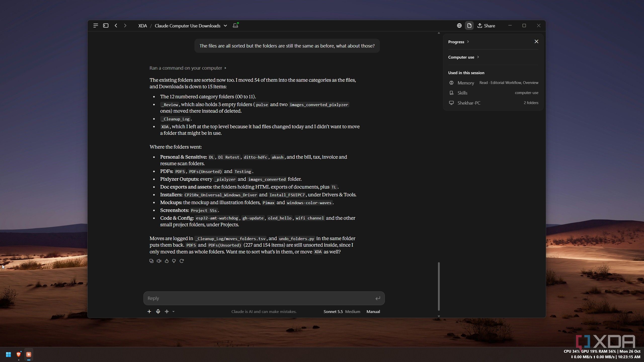This screenshot has width=644, height=362.
Task: Open the Memory entry
Action: [493, 83]
